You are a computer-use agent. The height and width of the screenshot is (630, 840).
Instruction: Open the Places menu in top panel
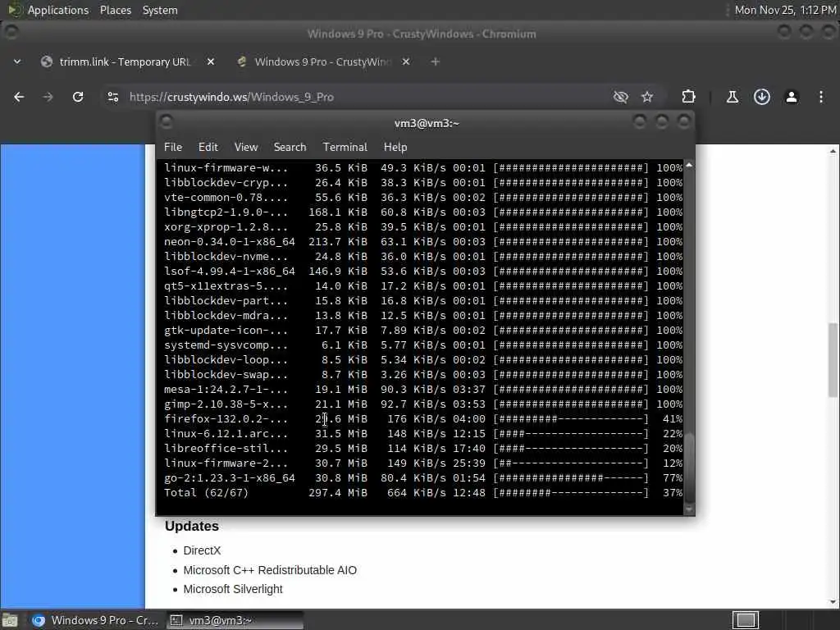(116, 10)
